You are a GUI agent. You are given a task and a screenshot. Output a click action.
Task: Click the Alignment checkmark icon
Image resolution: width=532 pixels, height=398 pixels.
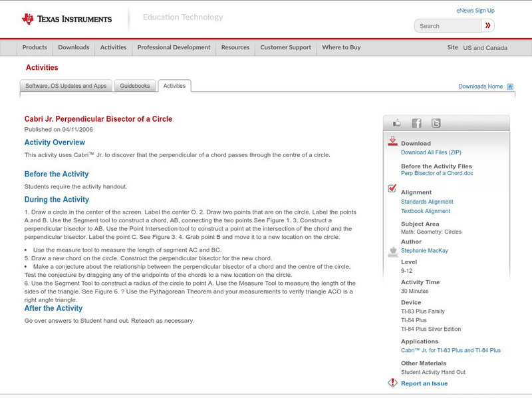[392, 189]
